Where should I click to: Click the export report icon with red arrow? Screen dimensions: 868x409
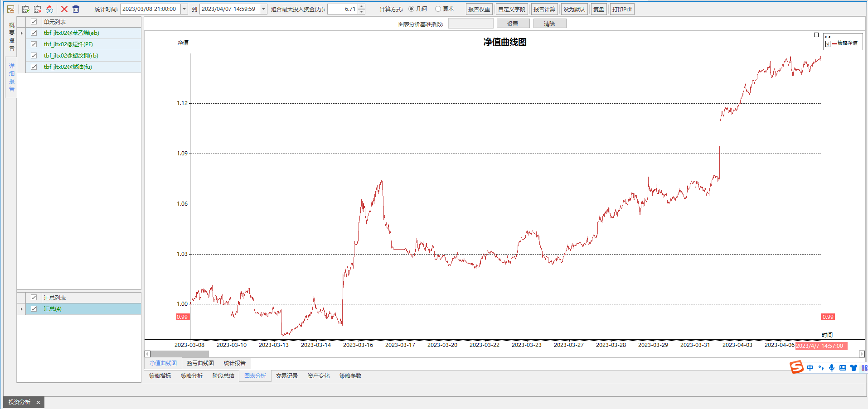[38, 9]
